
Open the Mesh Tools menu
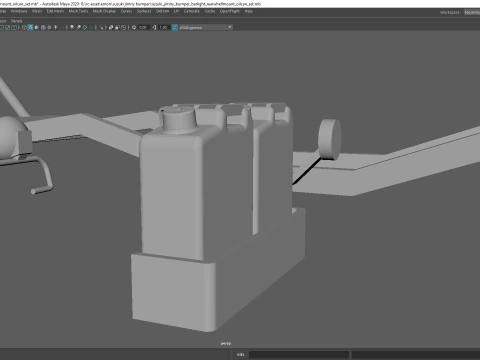(x=78, y=11)
